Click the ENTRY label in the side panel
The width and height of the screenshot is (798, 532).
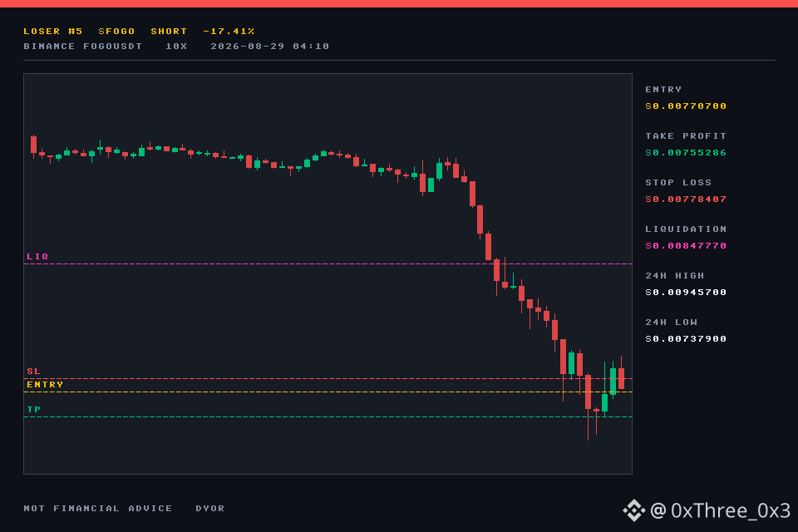(x=663, y=90)
